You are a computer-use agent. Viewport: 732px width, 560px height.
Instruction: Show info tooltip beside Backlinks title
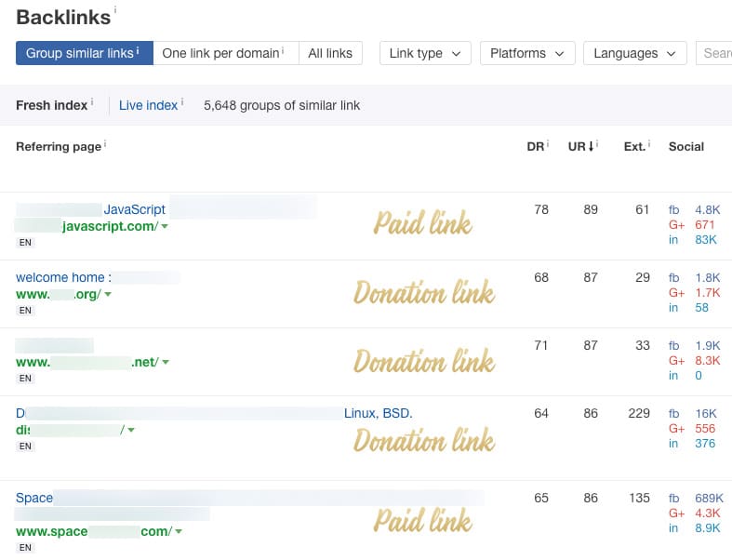point(115,9)
